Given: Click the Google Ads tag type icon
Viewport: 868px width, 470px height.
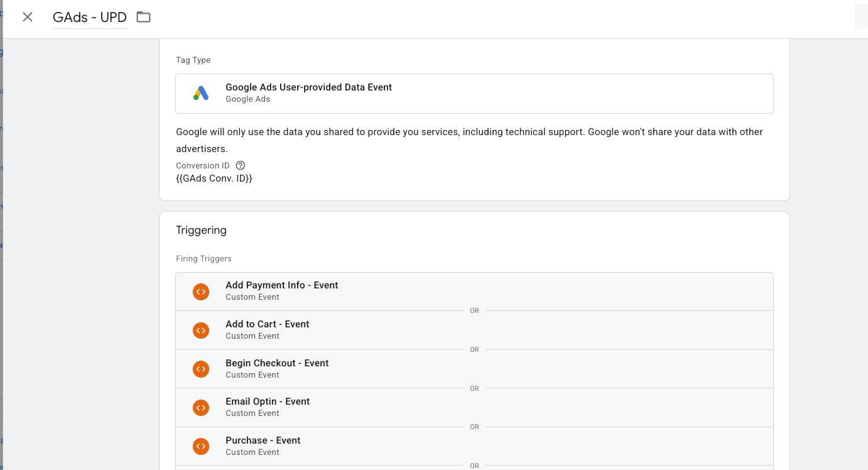Looking at the screenshot, I should tap(200, 92).
